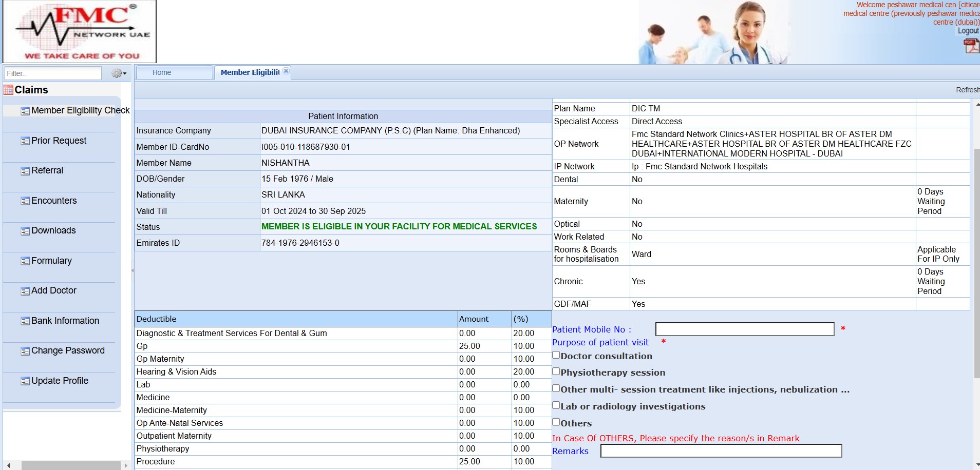Click the sidebar horizontal scrollbar right arrow
Screen dimensions: 980x470
(x=126, y=465)
